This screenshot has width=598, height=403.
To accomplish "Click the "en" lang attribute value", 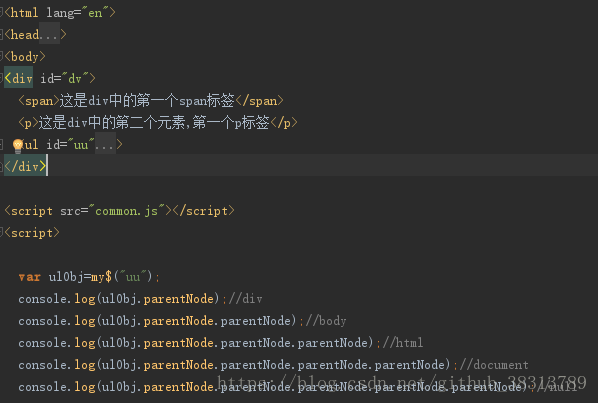I will coord(95,13).
